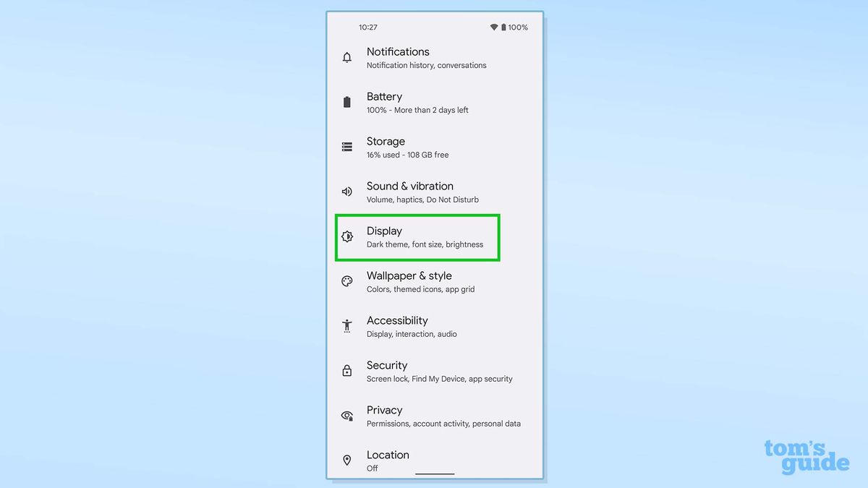The image size is (868, 488).
Task: Tap the Storage icon
Action: (x=346, y=147)
